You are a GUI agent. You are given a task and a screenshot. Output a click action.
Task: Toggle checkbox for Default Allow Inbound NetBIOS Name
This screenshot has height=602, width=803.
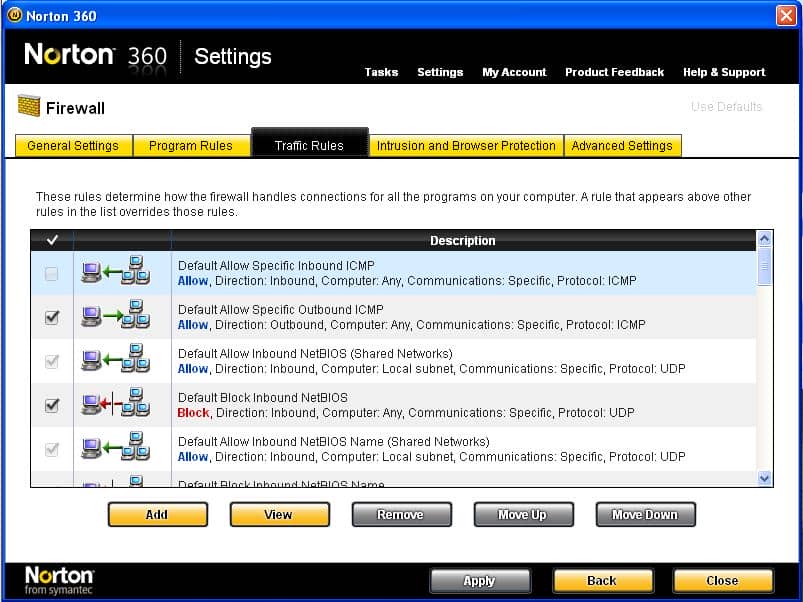point(52,449)
